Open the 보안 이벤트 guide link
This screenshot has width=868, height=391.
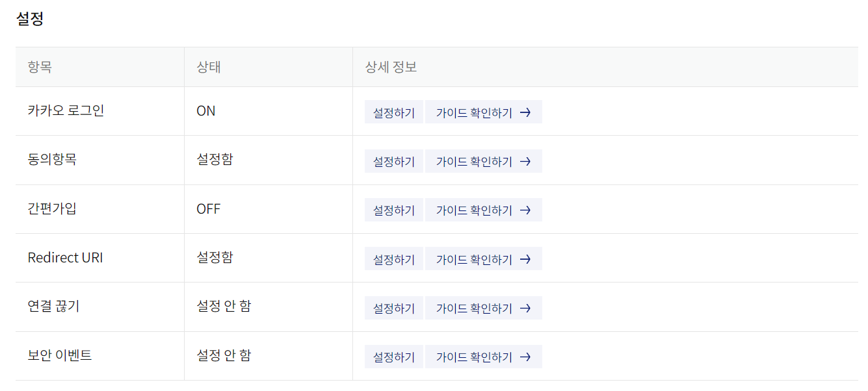click(475, 357)
